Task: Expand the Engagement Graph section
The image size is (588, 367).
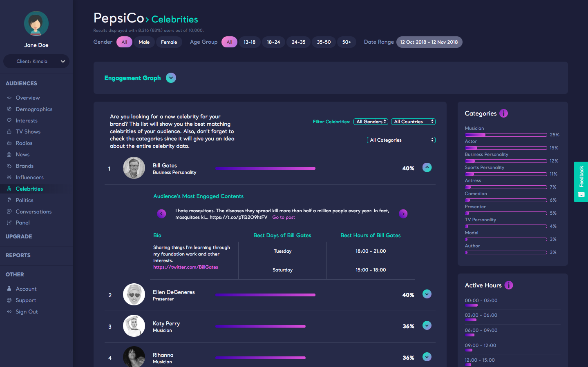Action: point(171,78)
